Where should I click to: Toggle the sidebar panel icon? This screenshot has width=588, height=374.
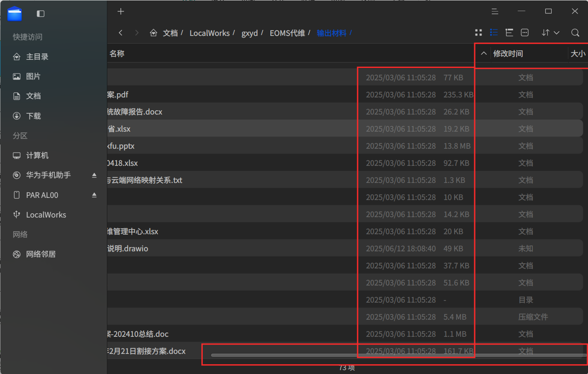[41, 14]
